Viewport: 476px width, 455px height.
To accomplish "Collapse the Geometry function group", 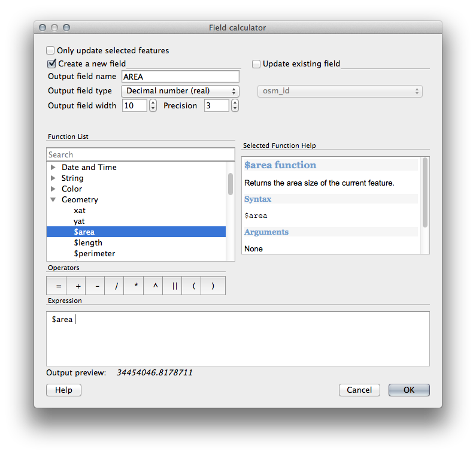I will pyautogui.click(x=53, y=200).
